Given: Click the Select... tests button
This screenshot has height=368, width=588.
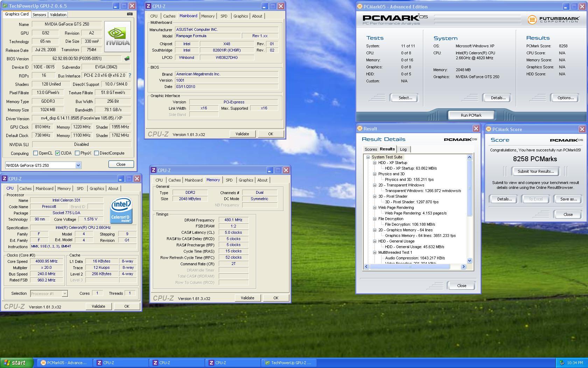Looking at the screenshot, I should tap(405, 98).
